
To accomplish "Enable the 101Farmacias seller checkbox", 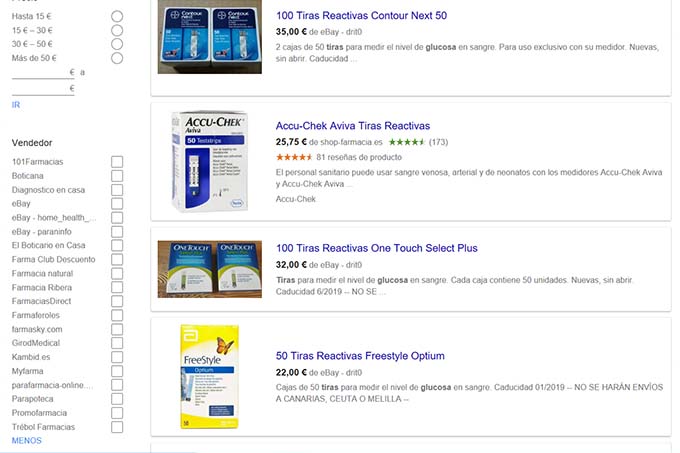I will pyautogui.click(x=117, y=162).
